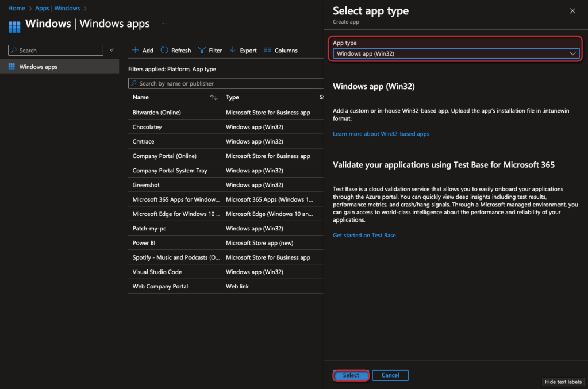Close the Select app type panel

pyautogui.click(x=572, y=11)
